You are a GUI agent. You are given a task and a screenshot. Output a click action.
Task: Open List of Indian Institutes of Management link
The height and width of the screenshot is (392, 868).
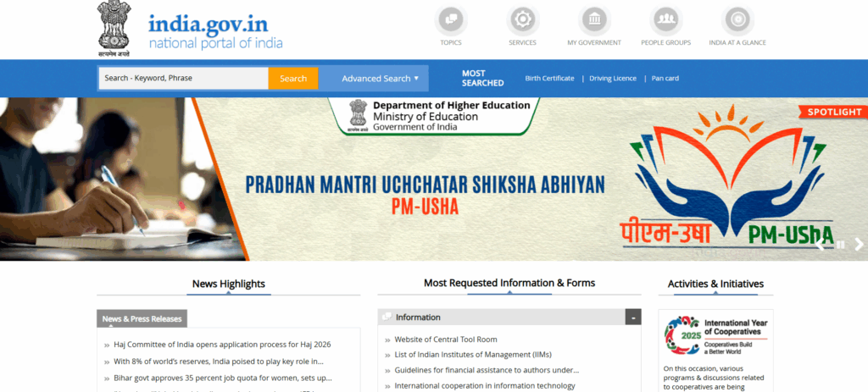point(473,355)
